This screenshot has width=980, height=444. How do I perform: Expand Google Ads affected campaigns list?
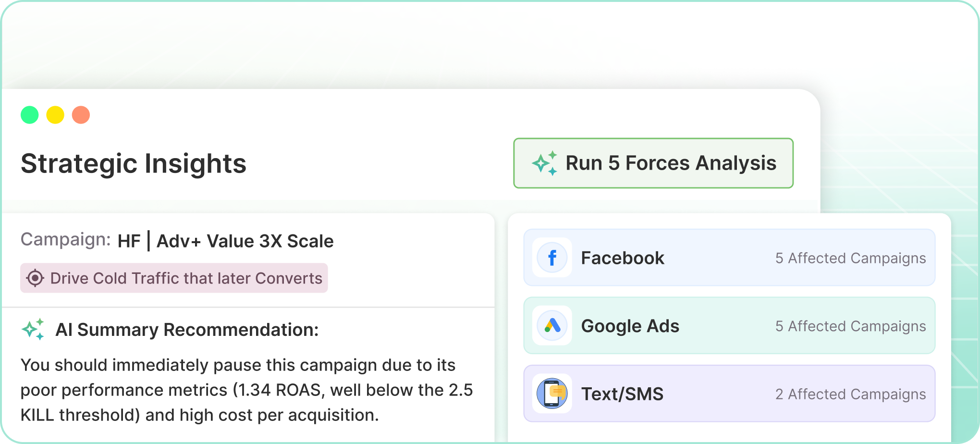pos(850,326)
